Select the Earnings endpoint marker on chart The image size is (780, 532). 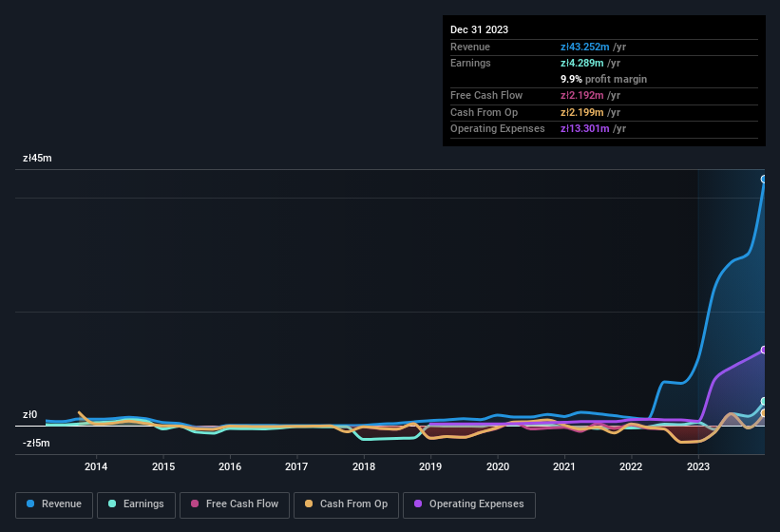[764, 401]
